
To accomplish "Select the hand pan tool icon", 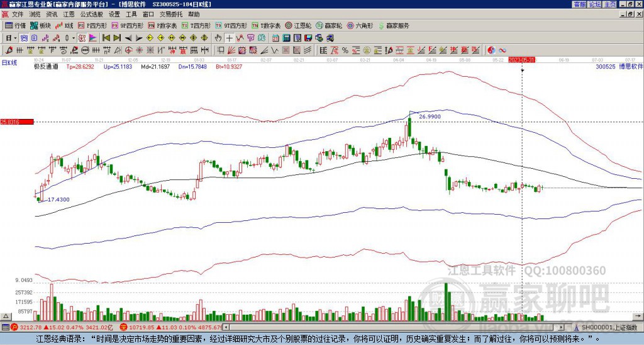I will pyautogui.click(x=218, y=38).
